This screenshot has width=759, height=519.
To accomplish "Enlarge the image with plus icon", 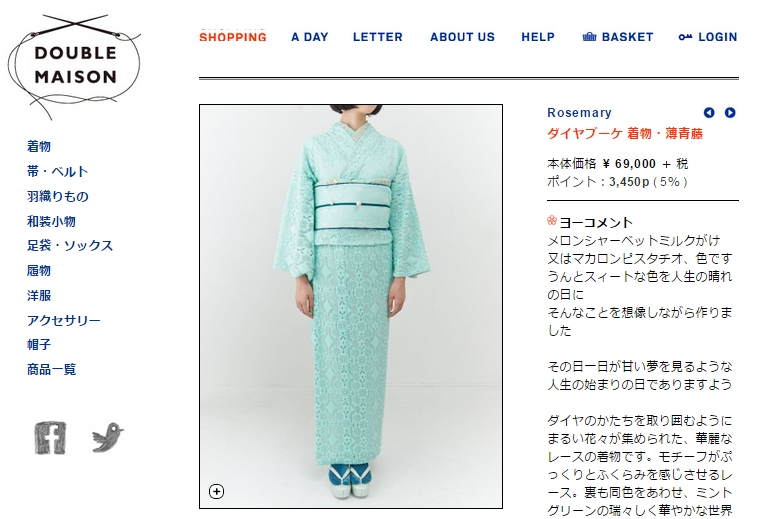I will pyautogui.click(x=216, y=491).
